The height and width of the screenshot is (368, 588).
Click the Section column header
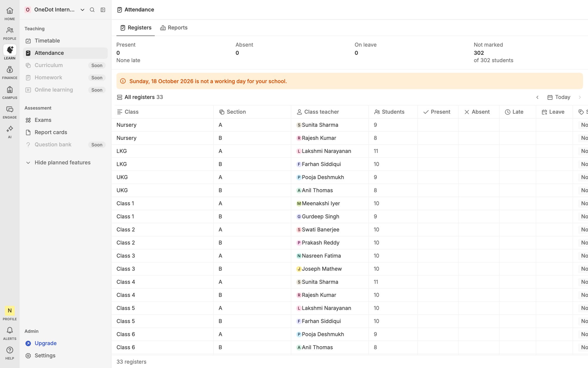(252, 112)
